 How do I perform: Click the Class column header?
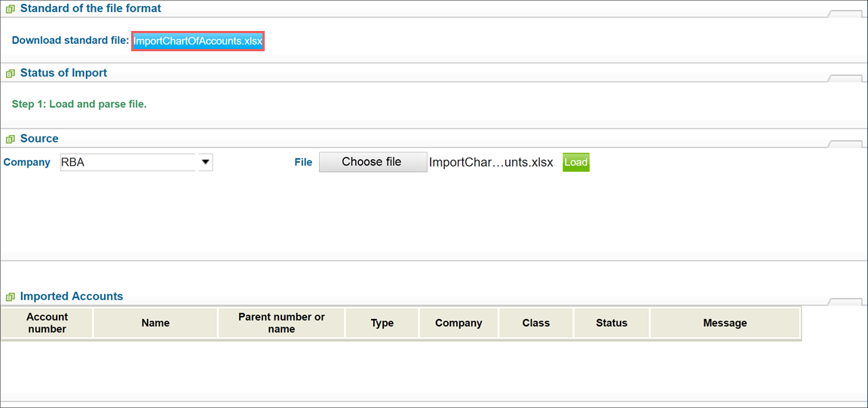[x=536, y=324]
